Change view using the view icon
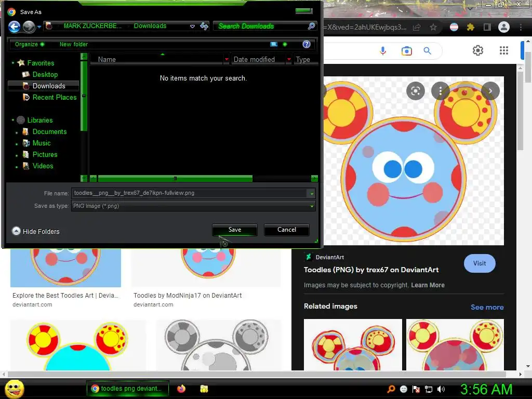 [274, 44]
